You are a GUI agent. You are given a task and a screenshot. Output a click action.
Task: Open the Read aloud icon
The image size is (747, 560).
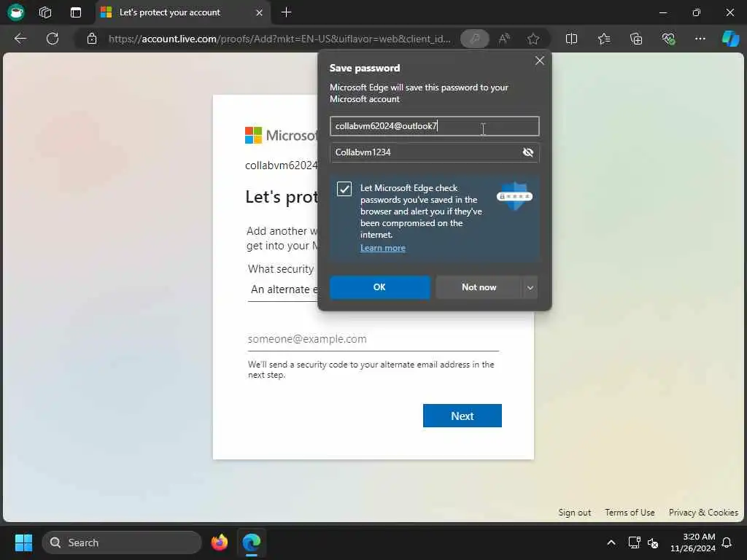504,39
